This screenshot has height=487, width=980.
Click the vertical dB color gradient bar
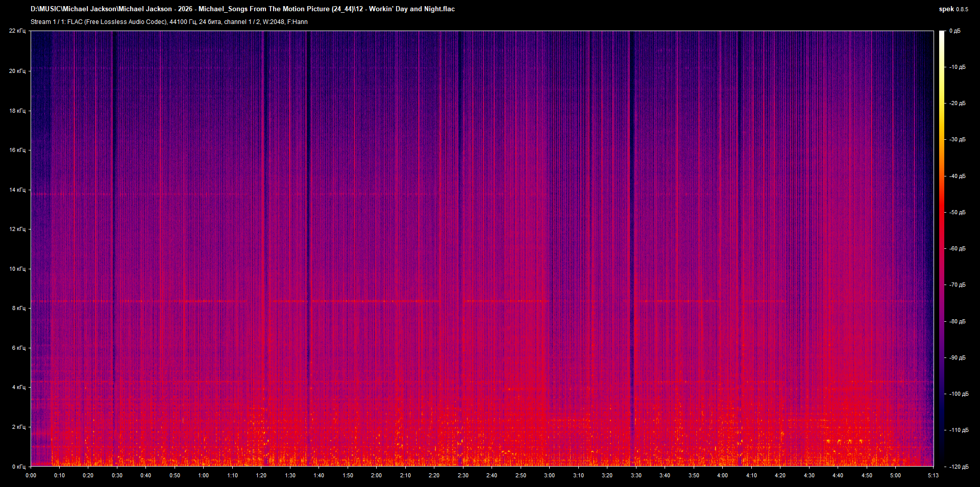point(942,248)
